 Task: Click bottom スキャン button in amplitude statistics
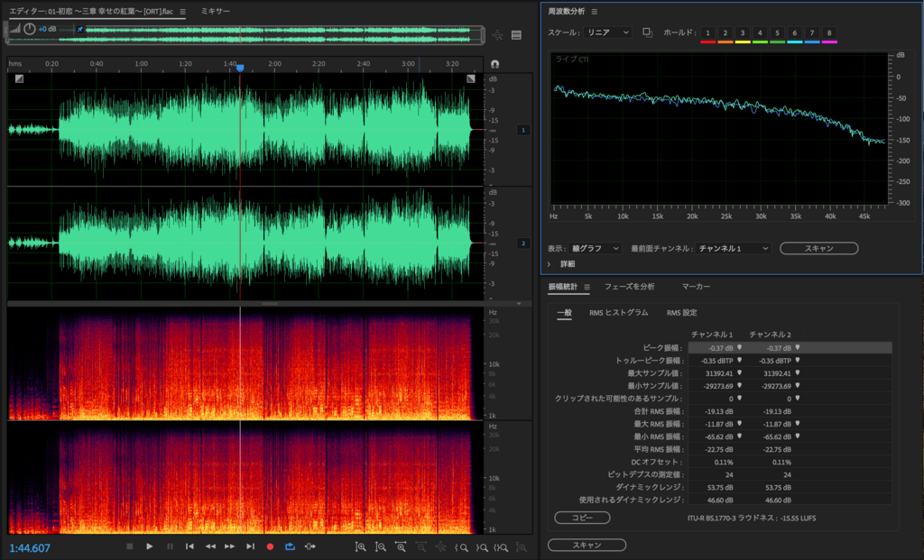(x=587, y=546)
